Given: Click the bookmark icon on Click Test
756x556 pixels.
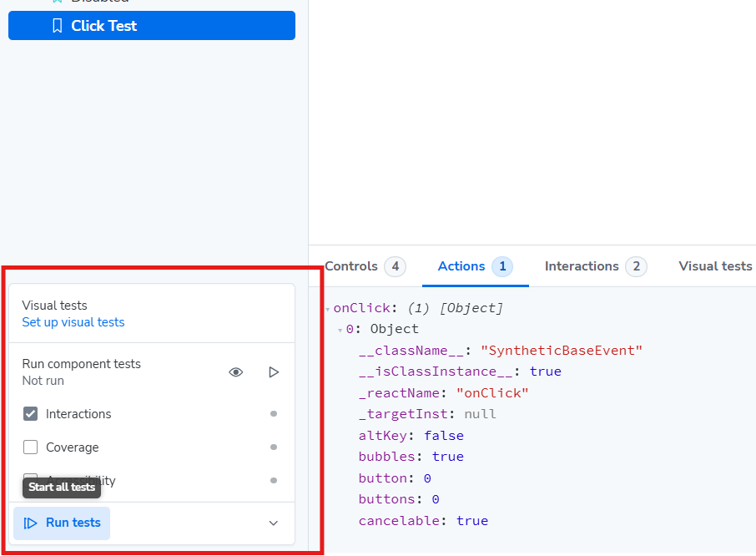Looking at the screenshot, I should [57, 26].
